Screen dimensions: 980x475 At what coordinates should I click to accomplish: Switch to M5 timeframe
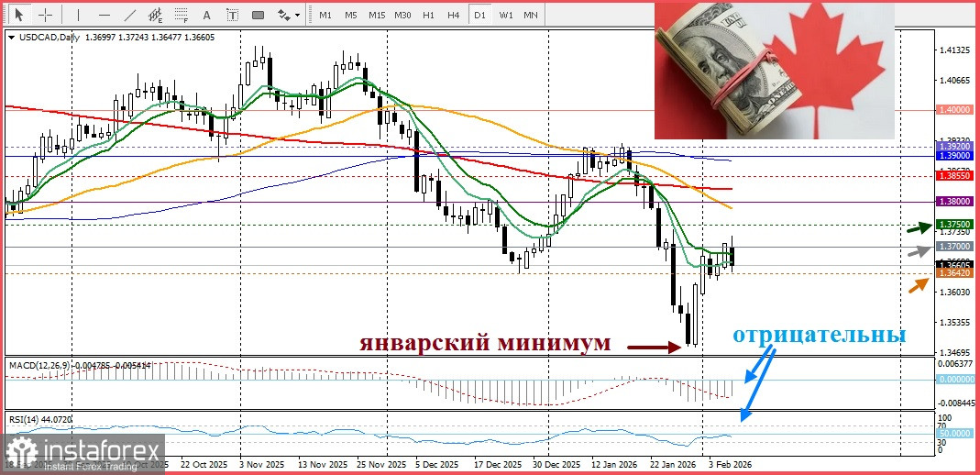pyautogui.click(x=350, y=15)
